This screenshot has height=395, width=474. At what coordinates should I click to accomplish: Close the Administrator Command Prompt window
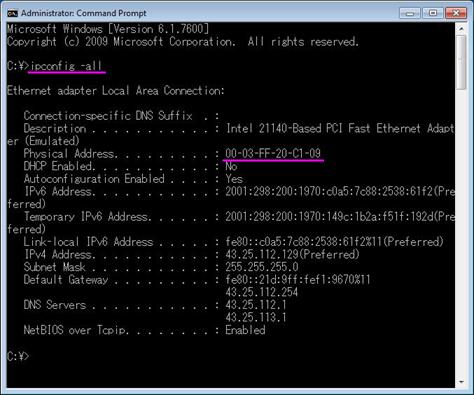tap(456, 13)
